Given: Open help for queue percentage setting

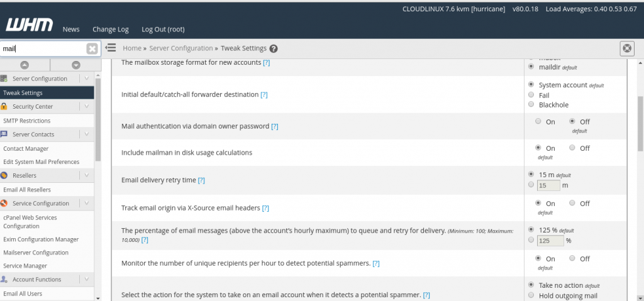Looking at the screenshot, I should pyautogui.click(x=145, y=240).
